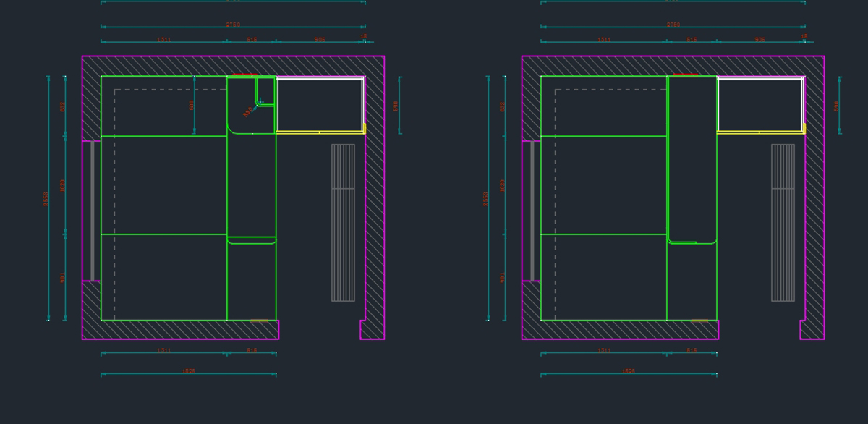
Task: Select the 590 dimension right of left plan
Action: (396, 106)
